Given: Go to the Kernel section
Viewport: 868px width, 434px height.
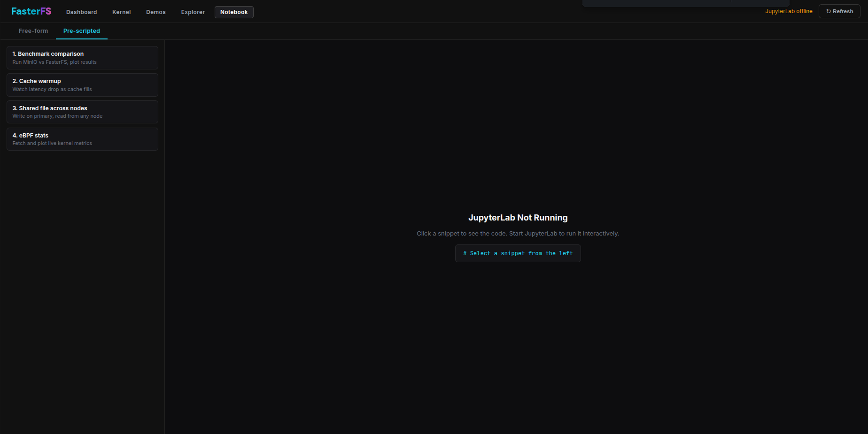Looking at the screenshot, I should point(121,12).
